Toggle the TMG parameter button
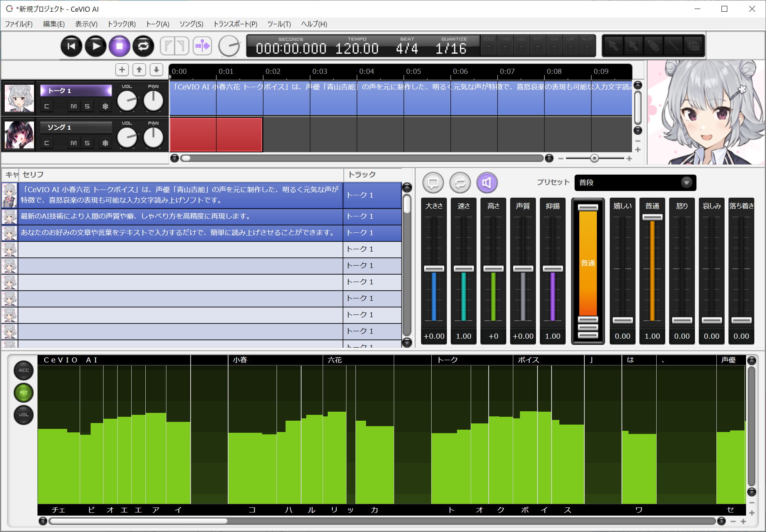Screen dimensions: 766x532 tap(505, 45)
